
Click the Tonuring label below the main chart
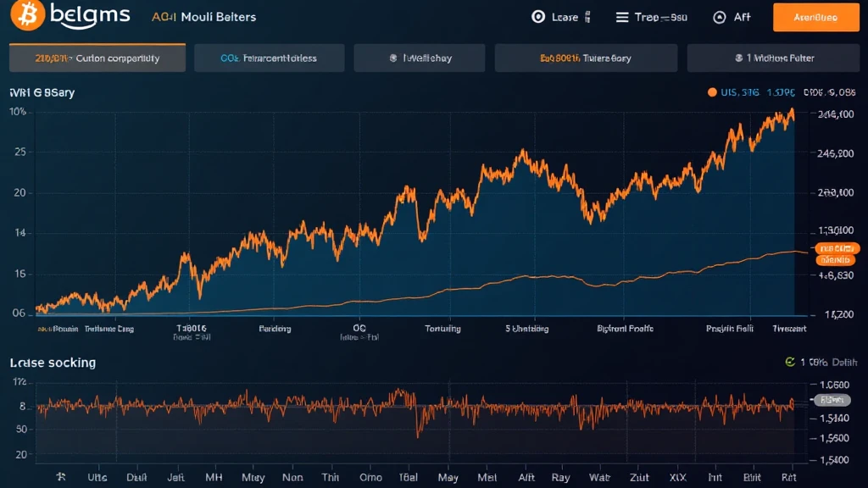pyautogui.click(x=442, y=328)
